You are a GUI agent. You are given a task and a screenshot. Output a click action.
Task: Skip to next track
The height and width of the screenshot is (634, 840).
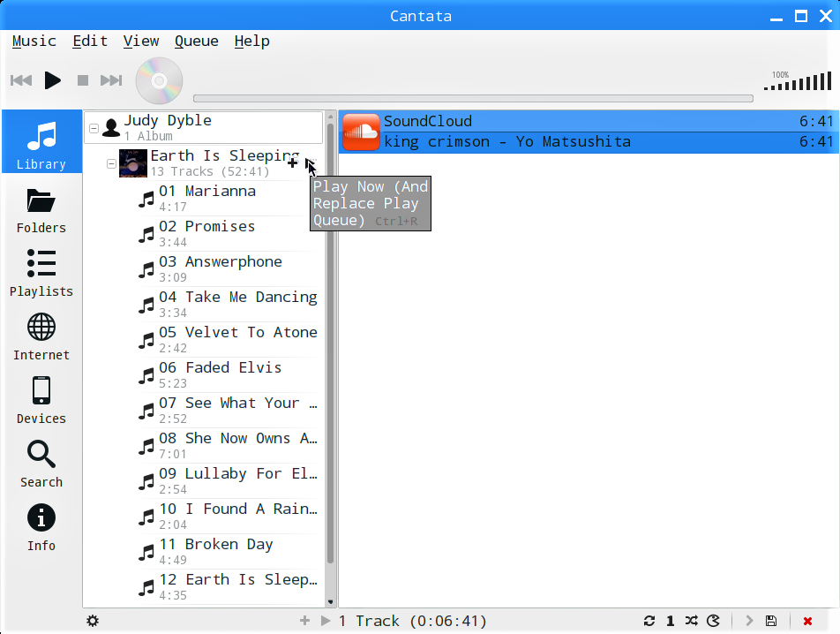click(111, 80)
